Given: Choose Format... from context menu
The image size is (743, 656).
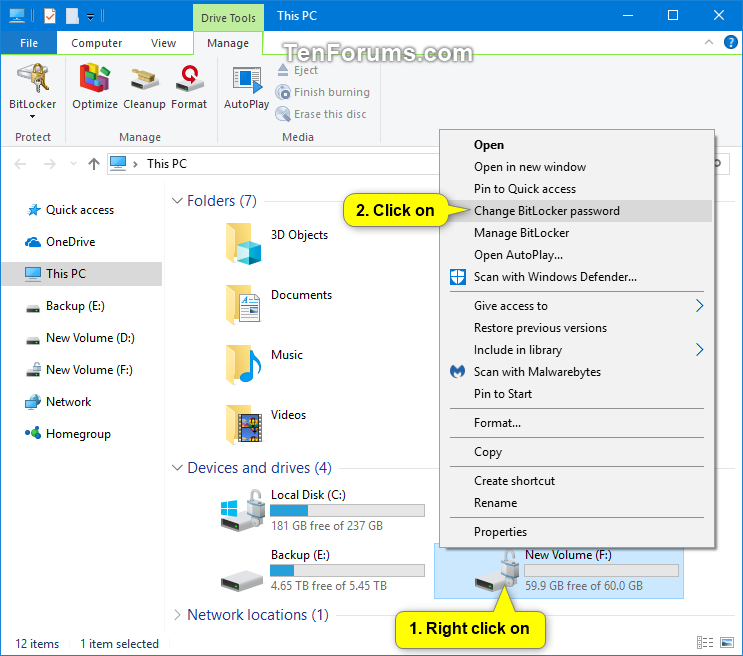Looking at the screenshot, I should tap(577, 423).
